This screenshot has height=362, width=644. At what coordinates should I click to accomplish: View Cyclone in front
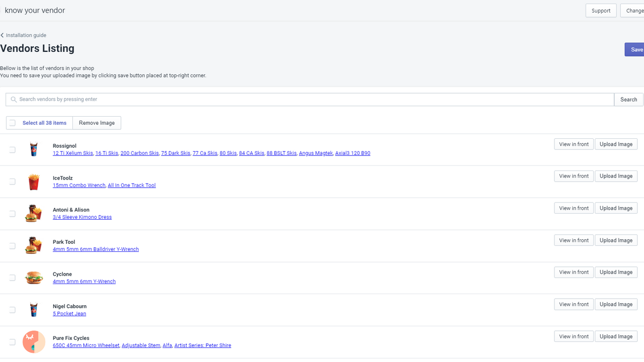point(574,272)
